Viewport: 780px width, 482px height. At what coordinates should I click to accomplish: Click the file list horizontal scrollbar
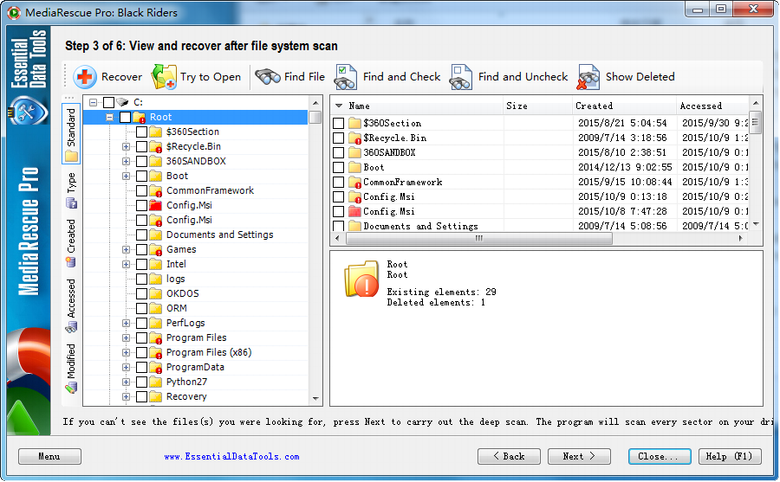(540, 240)
